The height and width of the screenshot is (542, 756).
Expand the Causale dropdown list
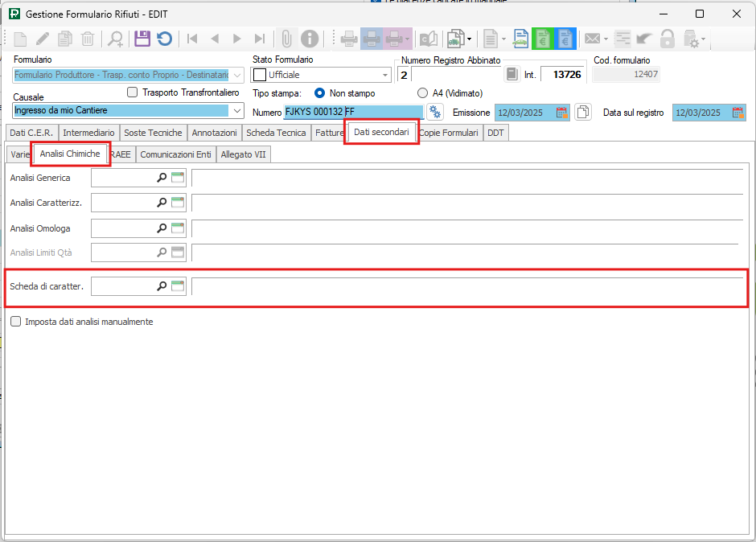point(236,111)
